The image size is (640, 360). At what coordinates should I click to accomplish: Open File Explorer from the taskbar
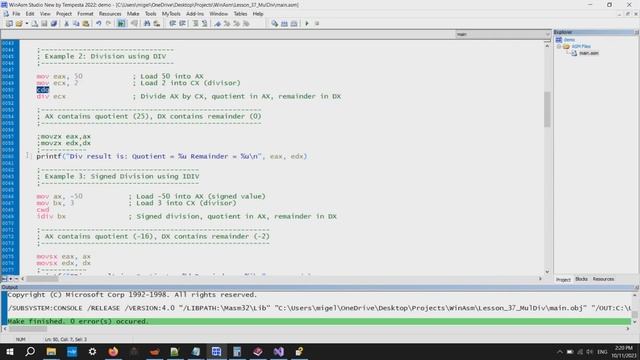51,351
